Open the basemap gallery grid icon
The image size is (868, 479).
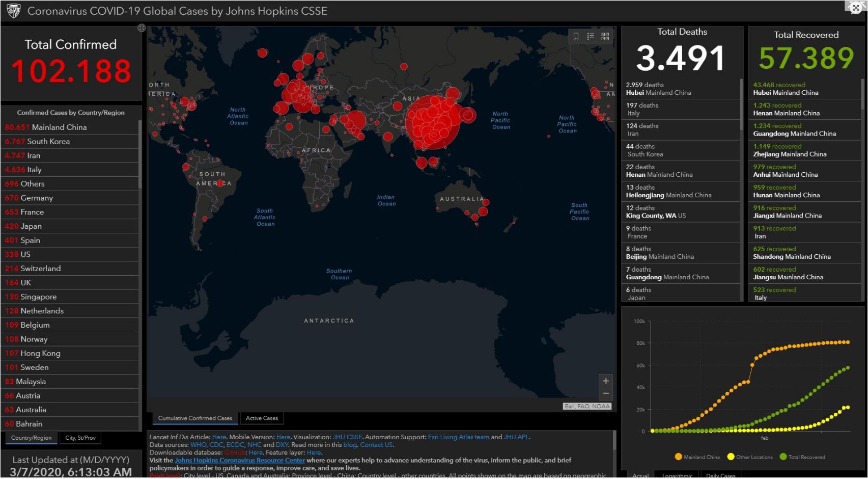tap(605, 36)
